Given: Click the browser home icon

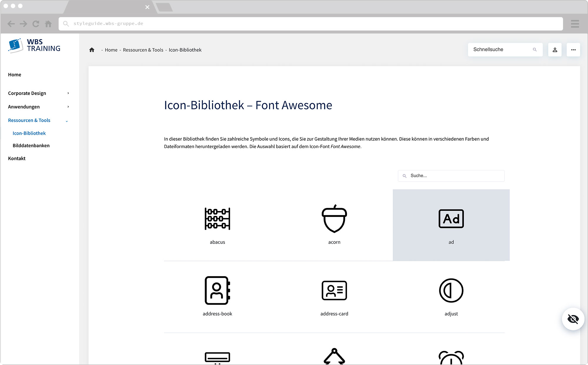Looking at the screenshot, I should click(48, 24).
